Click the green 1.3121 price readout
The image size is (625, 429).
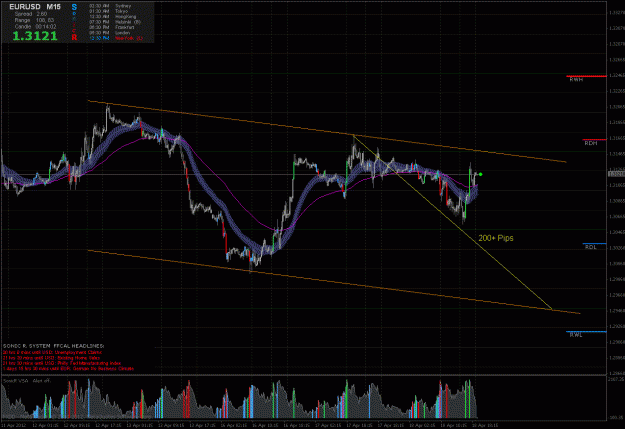[35, 36]
